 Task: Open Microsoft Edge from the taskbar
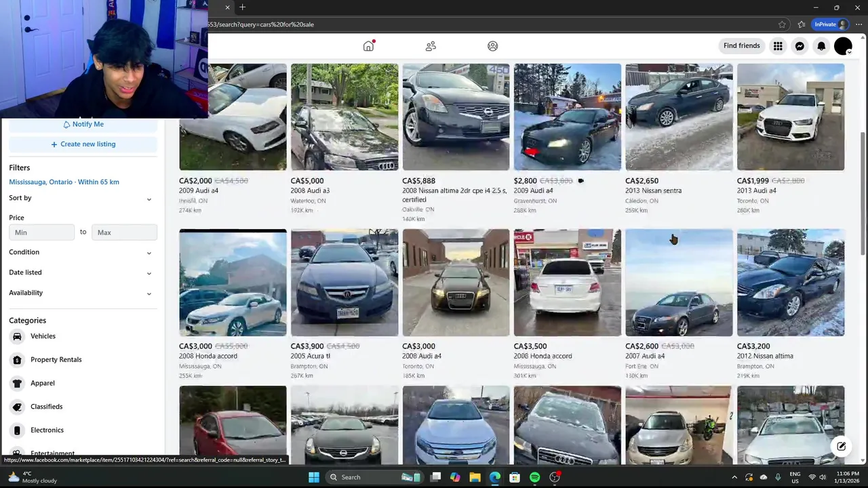point(495,477)
